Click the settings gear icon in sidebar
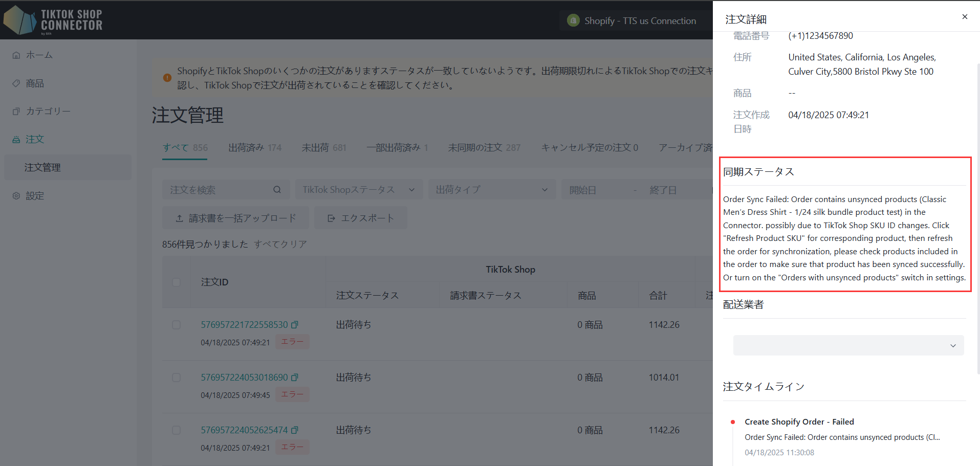Viewport: 980px width, 466px height. [16, 196]
